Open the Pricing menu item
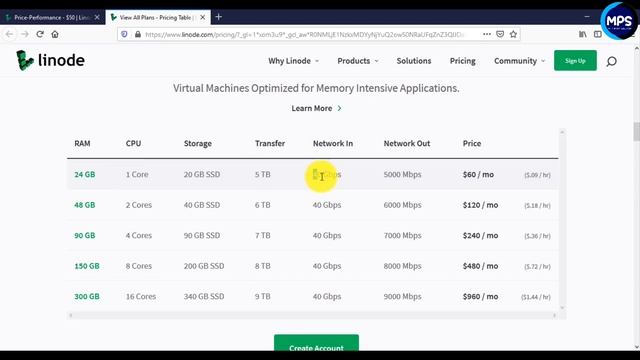640x360 pixels. (x=462, y=61)
